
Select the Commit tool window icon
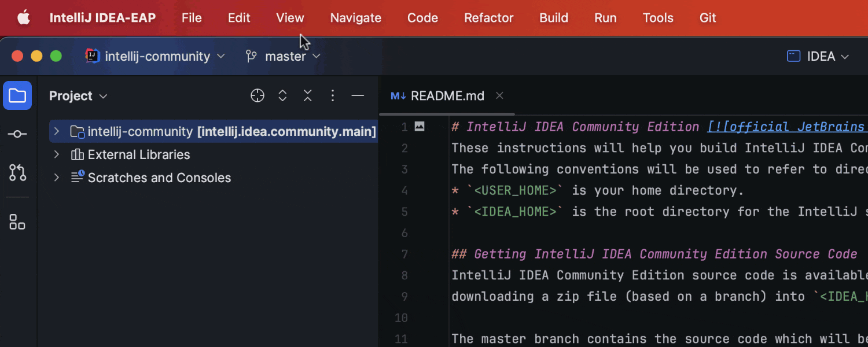pos(17,134)
